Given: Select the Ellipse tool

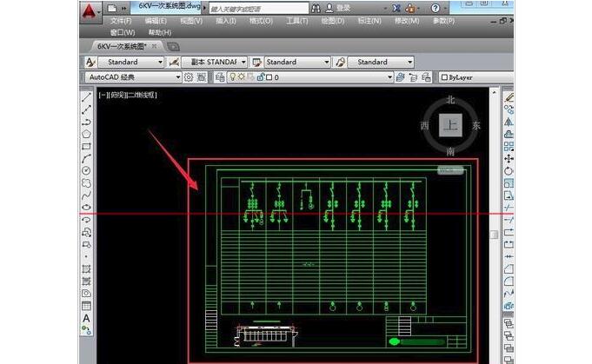Looking at the screenshot, I should 86,207.
